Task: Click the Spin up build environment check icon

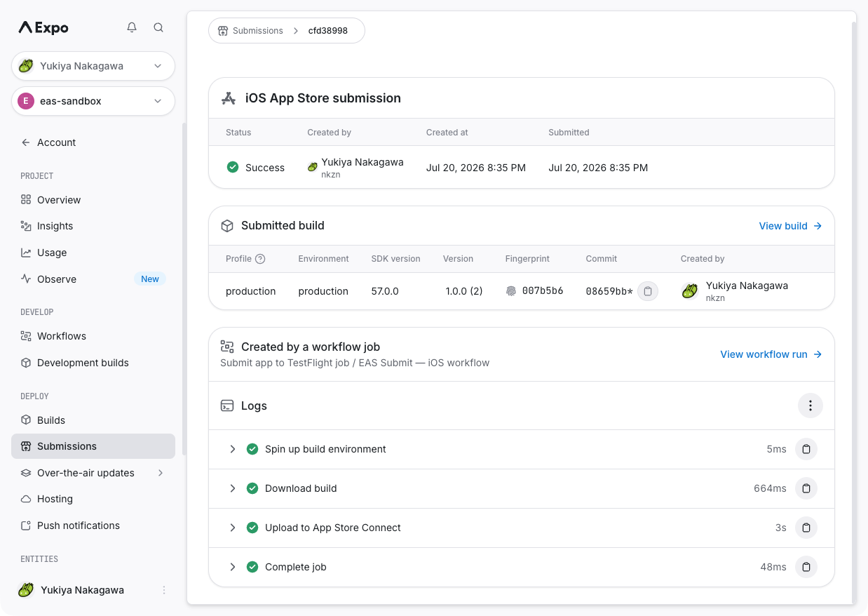Action: (252, 449)
